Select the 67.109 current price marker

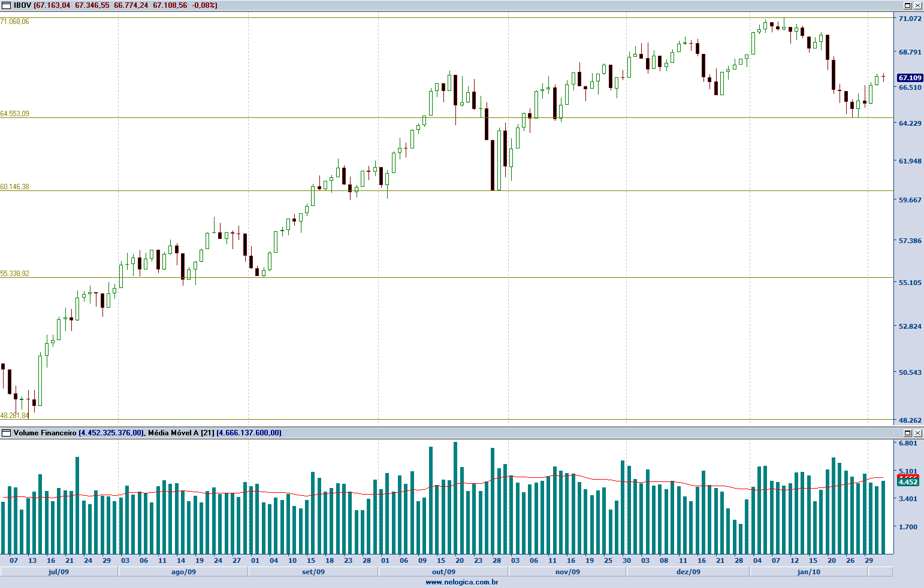pyautogui.click(x=909, y=78)
